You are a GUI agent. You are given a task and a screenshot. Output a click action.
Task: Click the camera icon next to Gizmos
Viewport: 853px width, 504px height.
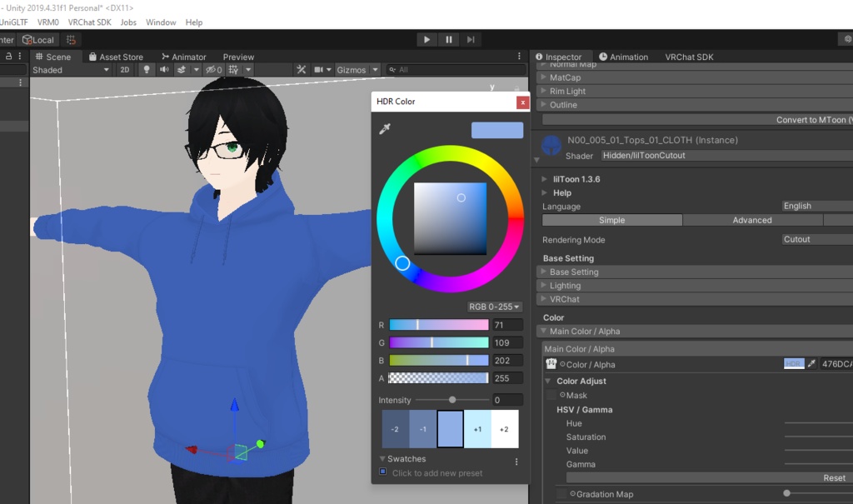(320, 69)
